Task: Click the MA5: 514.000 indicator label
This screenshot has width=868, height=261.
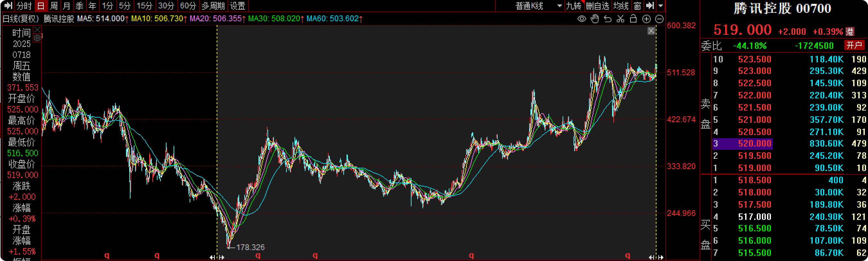Action: tap(103, 19)
